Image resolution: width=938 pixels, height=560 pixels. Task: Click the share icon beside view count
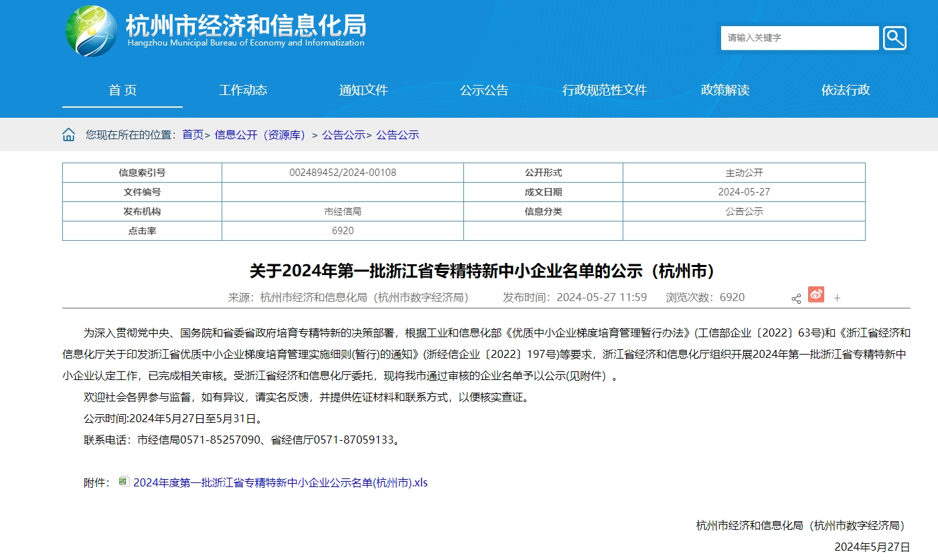pos(796,298)
